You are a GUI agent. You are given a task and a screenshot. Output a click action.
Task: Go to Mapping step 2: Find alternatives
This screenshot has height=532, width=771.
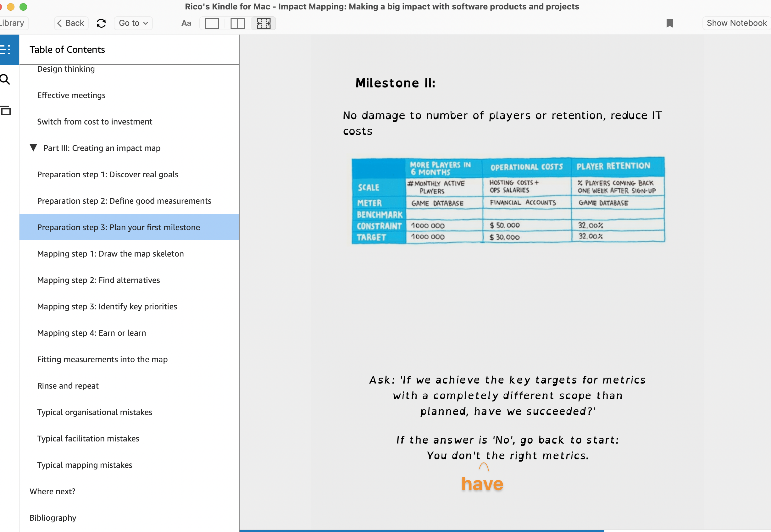click(98, 280)
